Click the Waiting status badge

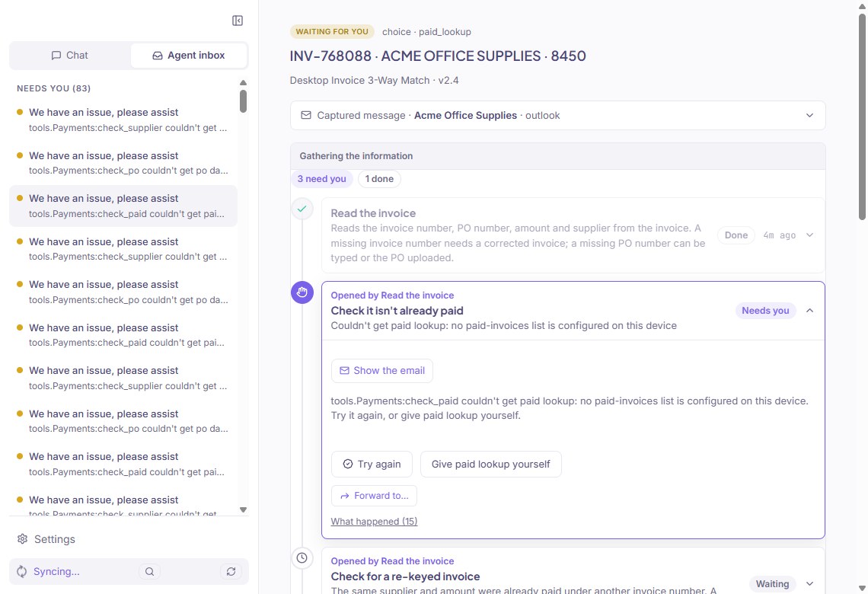[772, 583]
